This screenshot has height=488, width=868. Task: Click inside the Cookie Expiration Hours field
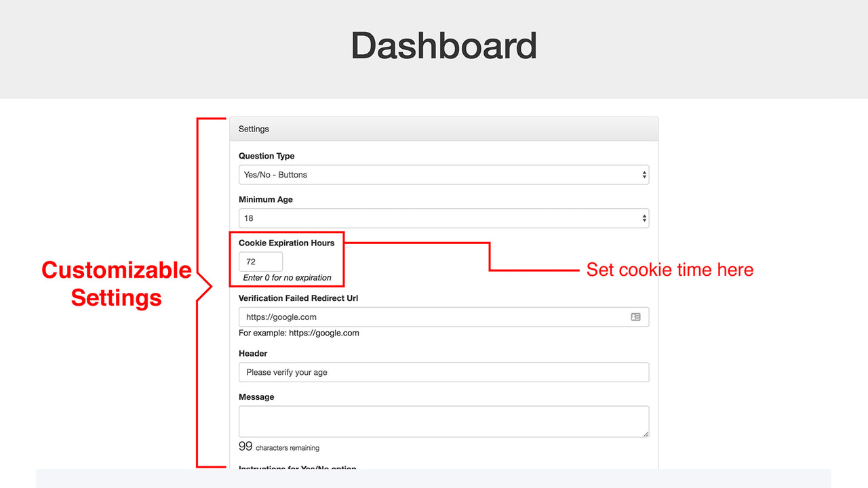tap(260, 261)
